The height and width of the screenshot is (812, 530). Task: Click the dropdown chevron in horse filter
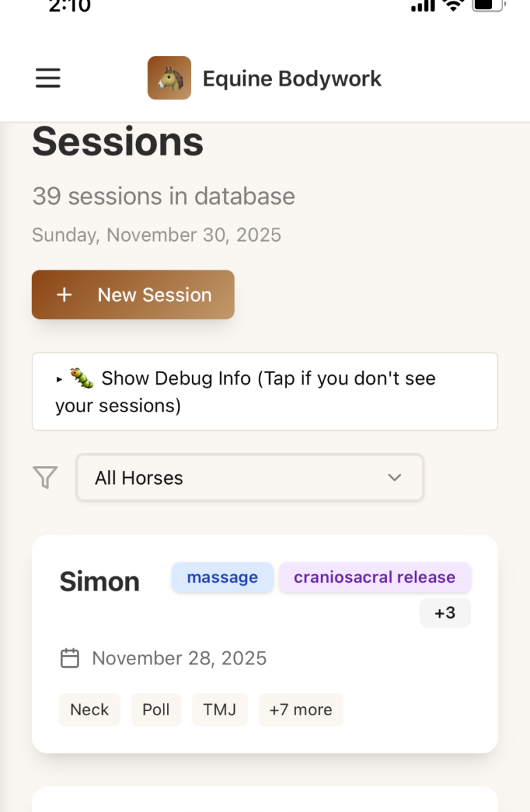pos(395,477)
